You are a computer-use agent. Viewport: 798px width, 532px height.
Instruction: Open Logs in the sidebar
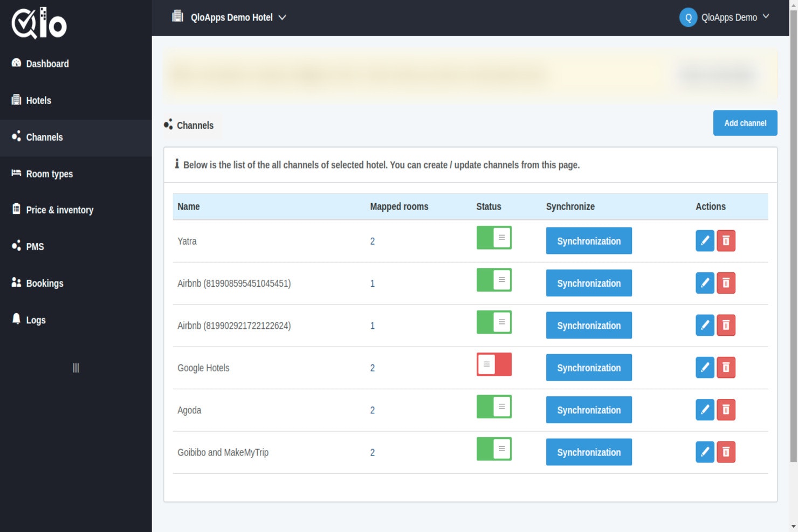75,320
